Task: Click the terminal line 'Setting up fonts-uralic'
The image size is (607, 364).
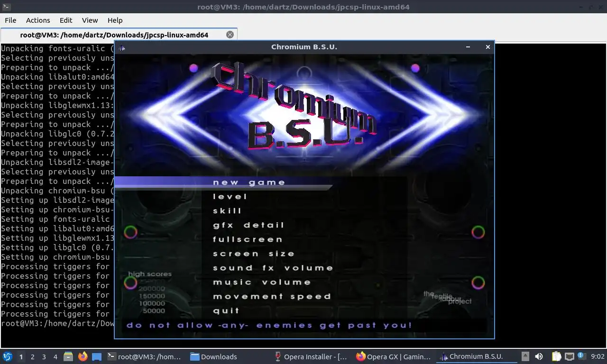Action: (55, 219)
